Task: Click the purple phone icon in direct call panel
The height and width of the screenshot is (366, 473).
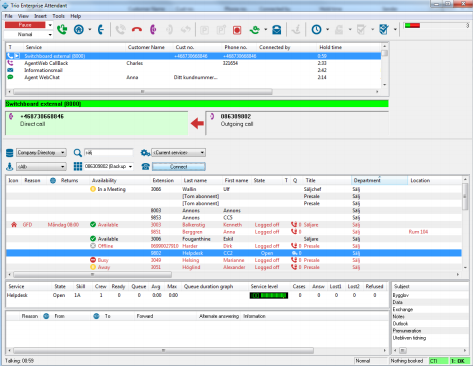Action: 11,116
